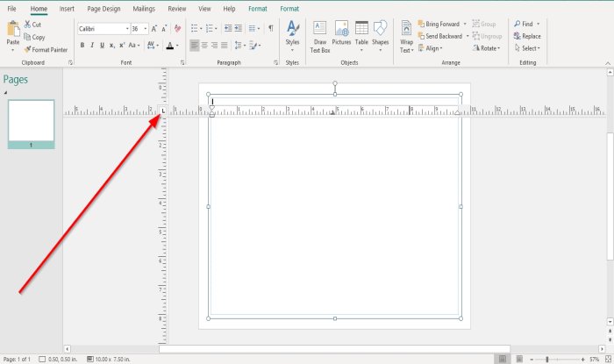Switch to the View tab
This screenshot has width=614, height=364.
(204, 9)
